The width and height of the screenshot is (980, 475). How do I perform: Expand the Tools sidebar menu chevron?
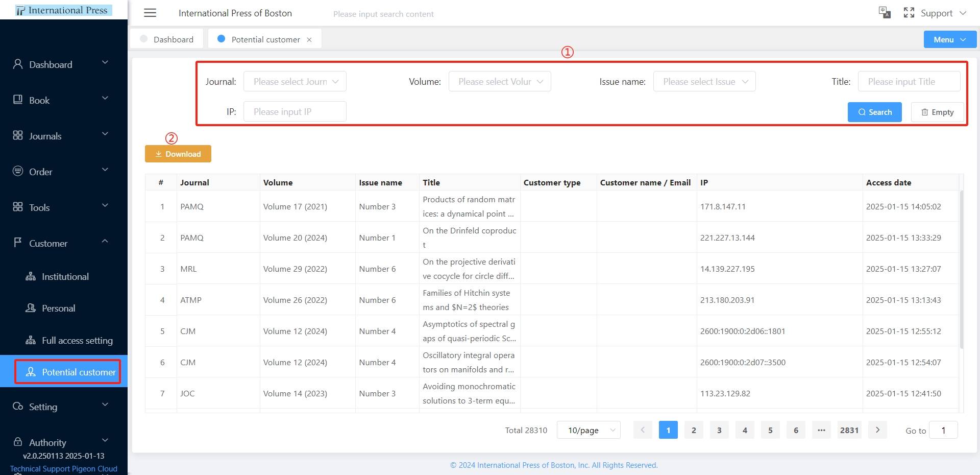click(105, 205)
